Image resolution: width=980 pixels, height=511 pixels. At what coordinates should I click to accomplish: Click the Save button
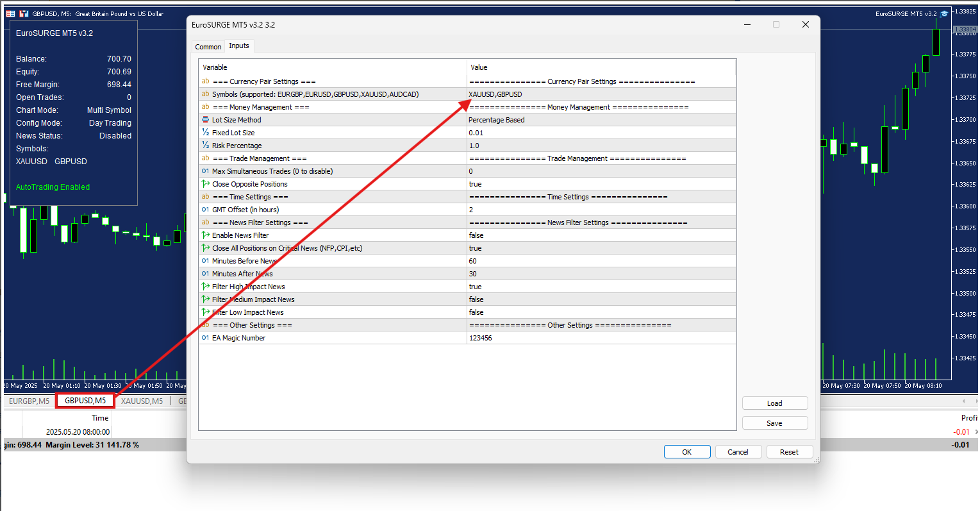pos(775,423)
